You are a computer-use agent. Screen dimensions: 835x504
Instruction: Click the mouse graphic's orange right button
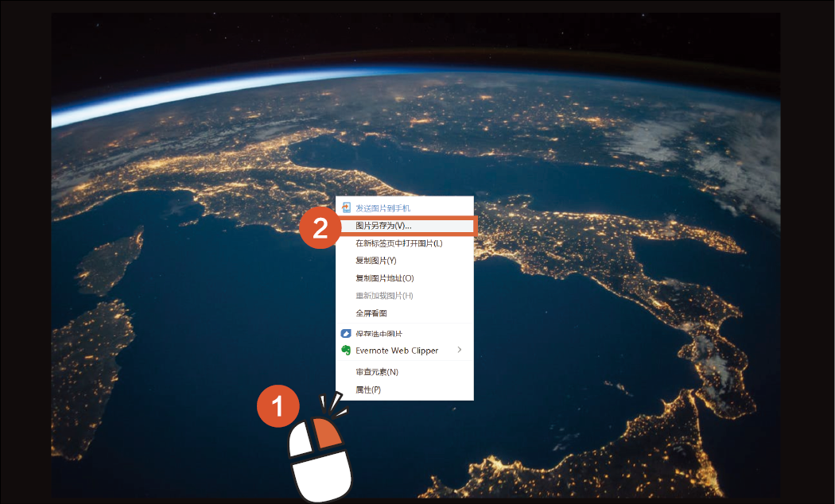tap(328, 432)
